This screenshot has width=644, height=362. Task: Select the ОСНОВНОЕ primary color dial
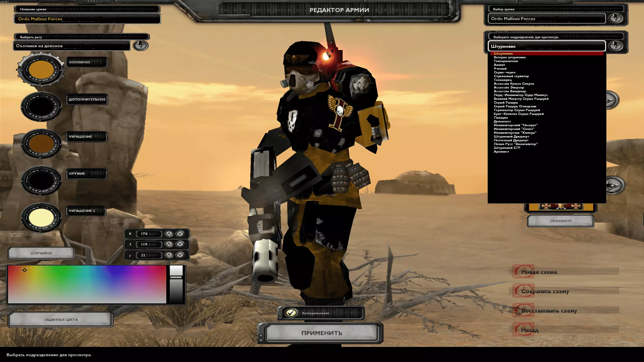point(41,70)
